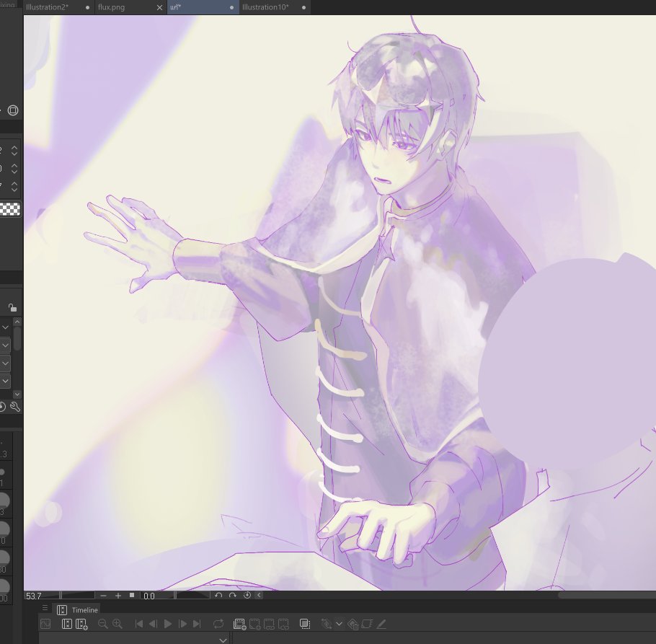Step to the next frame

point(183,624)
